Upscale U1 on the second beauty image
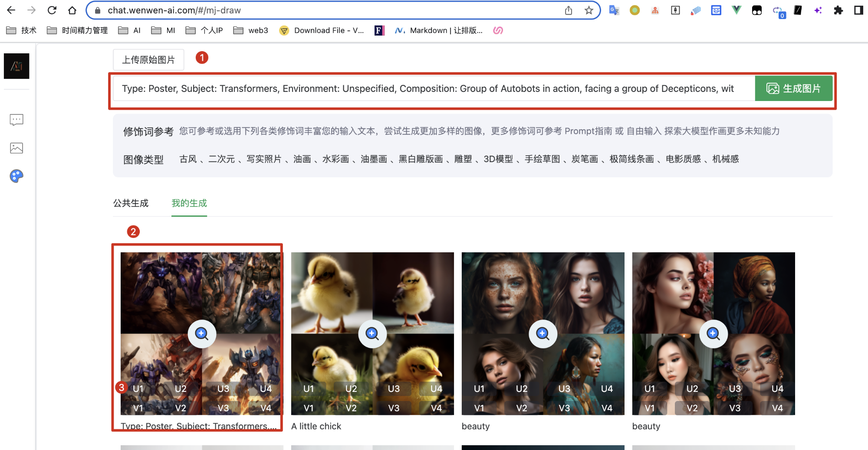The width and height of the screenshot is (868, 450). [650, 389]
